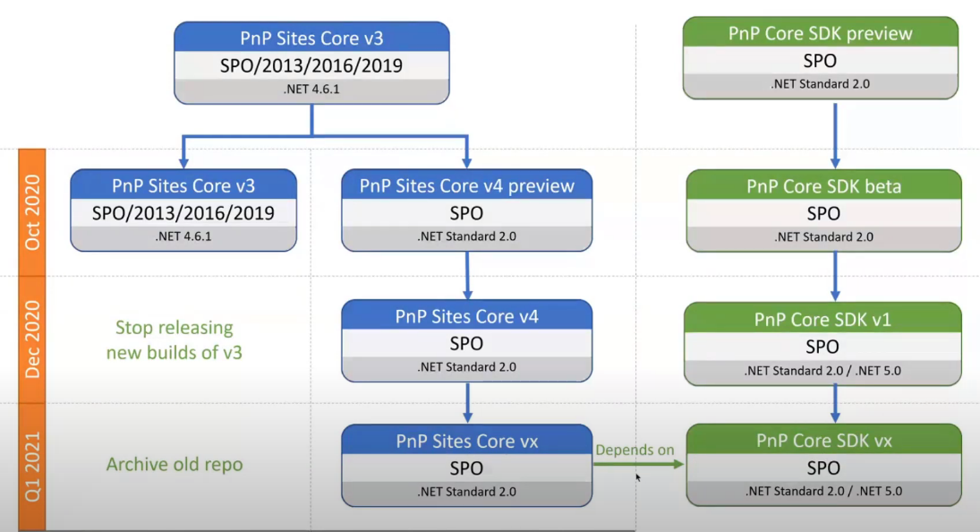Click the Oct 2020 timeline label
This screenshot has width=980, height=532.
pos(32,212)
